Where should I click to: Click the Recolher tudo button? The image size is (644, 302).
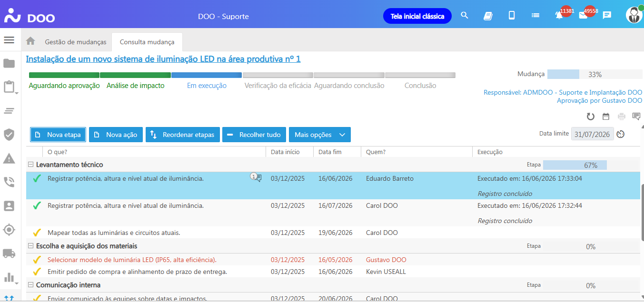click(x=254, y=135)
